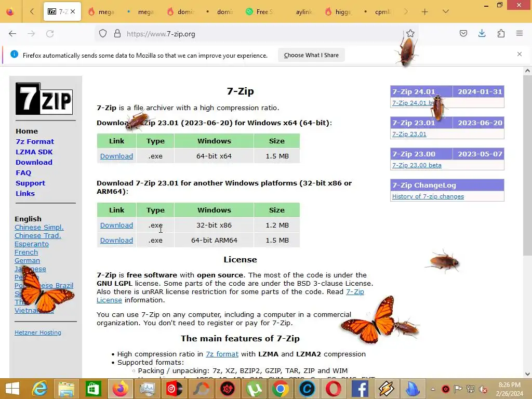532x399 pixels.
Task: Bookmark this page with star icon
Action: click(410, 34)
